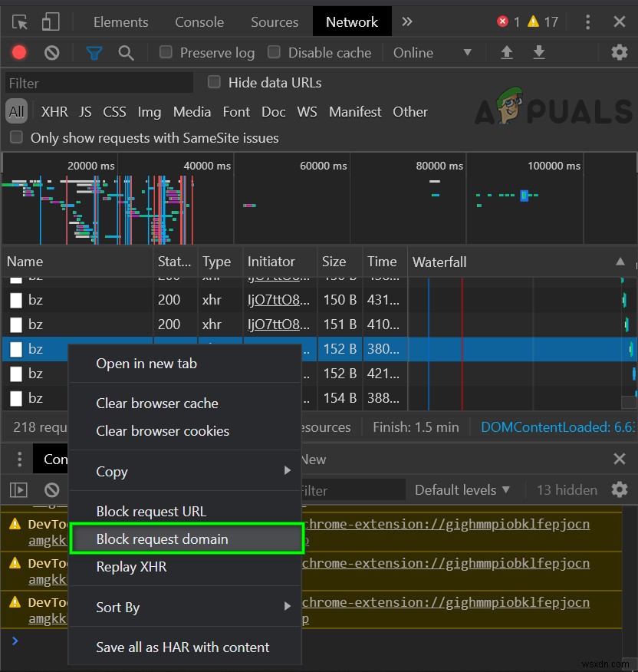Screen dimensions: 638x672
Task: Check the Disable cache checkbox
Action: [x=274, y=52]
